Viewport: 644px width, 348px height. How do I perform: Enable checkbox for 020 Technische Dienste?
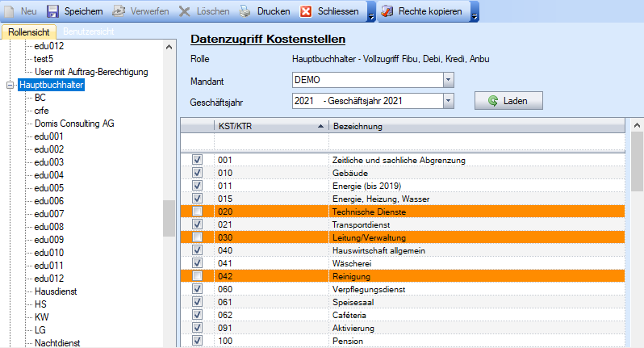click(x=197, y=212)
